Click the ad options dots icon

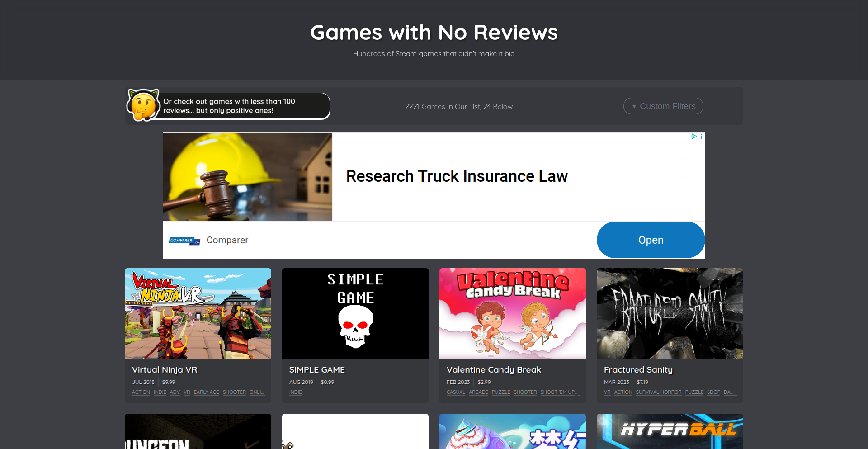(x=701, y=136)
